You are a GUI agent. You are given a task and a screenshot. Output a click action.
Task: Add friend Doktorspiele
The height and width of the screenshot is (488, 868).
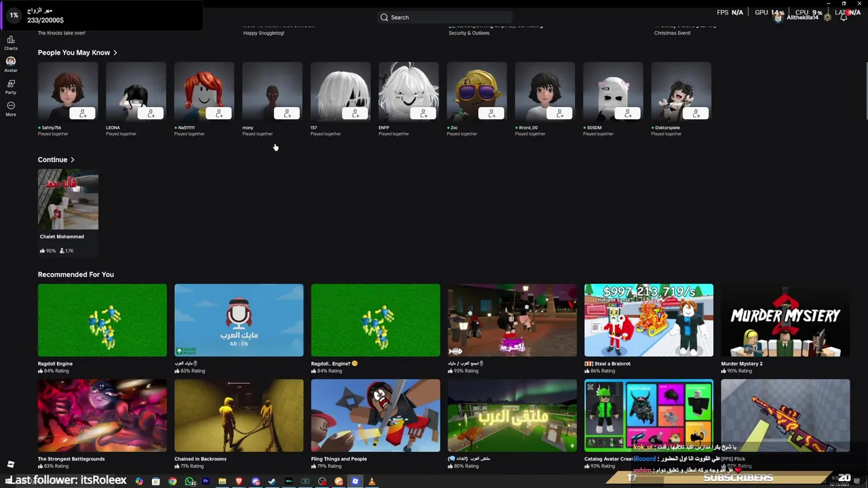pyautogui.click(x=696, y=113)
